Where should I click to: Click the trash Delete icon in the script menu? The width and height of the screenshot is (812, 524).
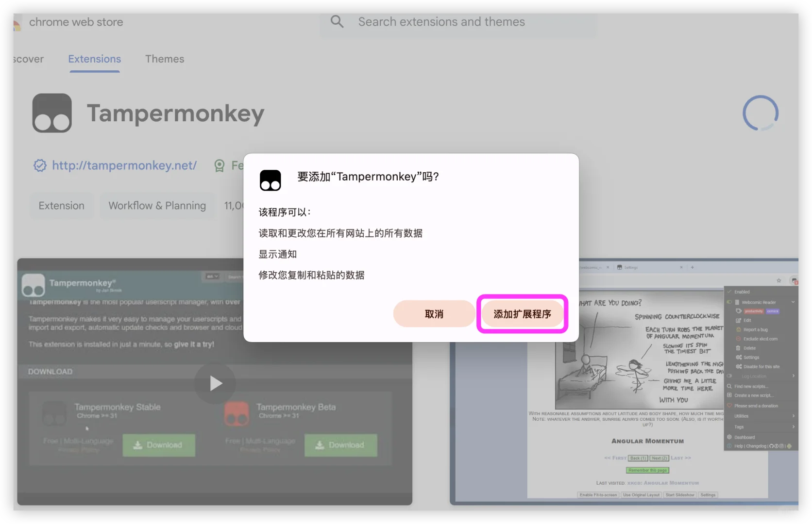pyautogui.click(x=739, y=348)
